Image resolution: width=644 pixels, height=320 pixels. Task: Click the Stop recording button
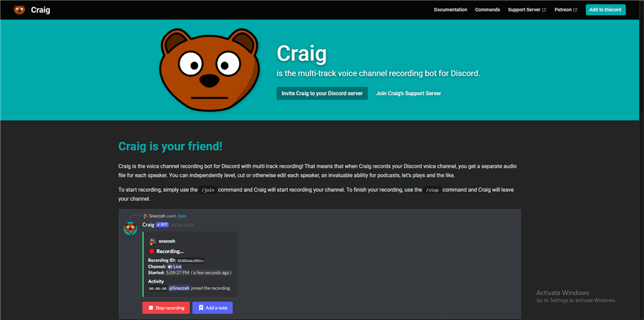click(166, 308)
